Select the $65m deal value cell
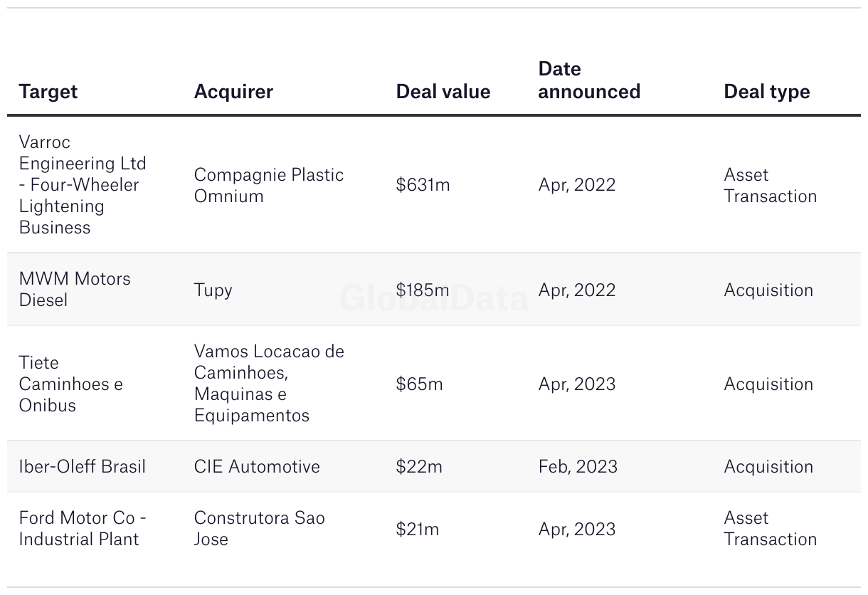Image resolution: width=868 pixels, height=595 pixels. coord(420,384)
